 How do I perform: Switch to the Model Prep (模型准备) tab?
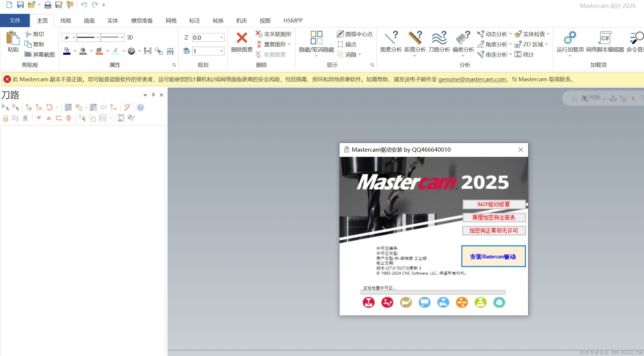click(x=142, y=20)
